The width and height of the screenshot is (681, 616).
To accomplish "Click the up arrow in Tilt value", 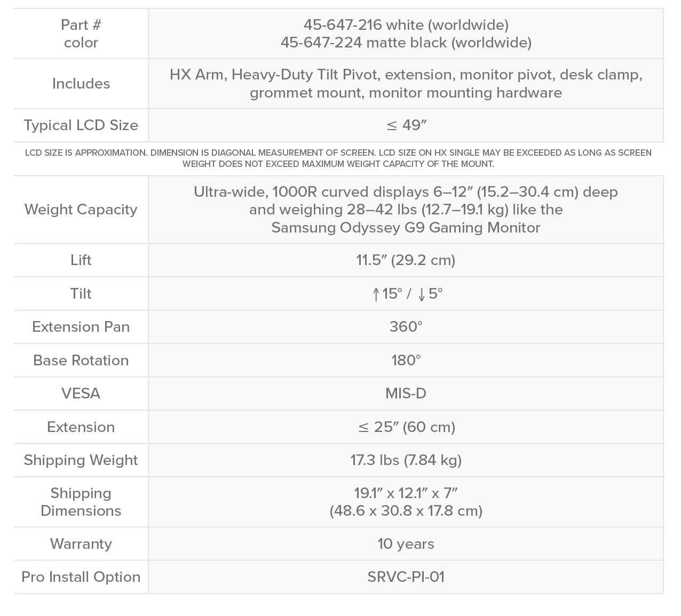I will click(x=376, y=294).
